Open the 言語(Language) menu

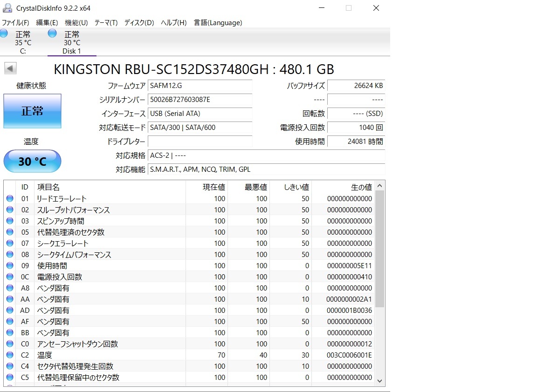218,22
